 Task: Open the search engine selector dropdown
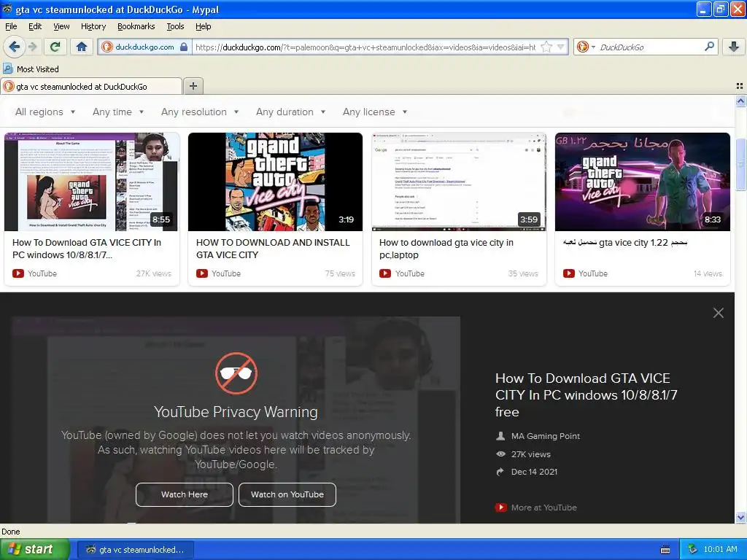[586, 47]
